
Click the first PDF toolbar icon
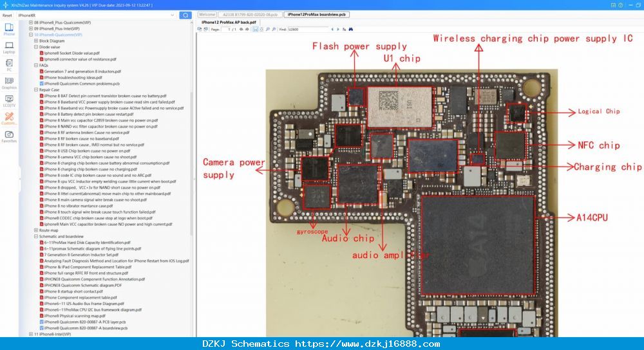point(199,30)
